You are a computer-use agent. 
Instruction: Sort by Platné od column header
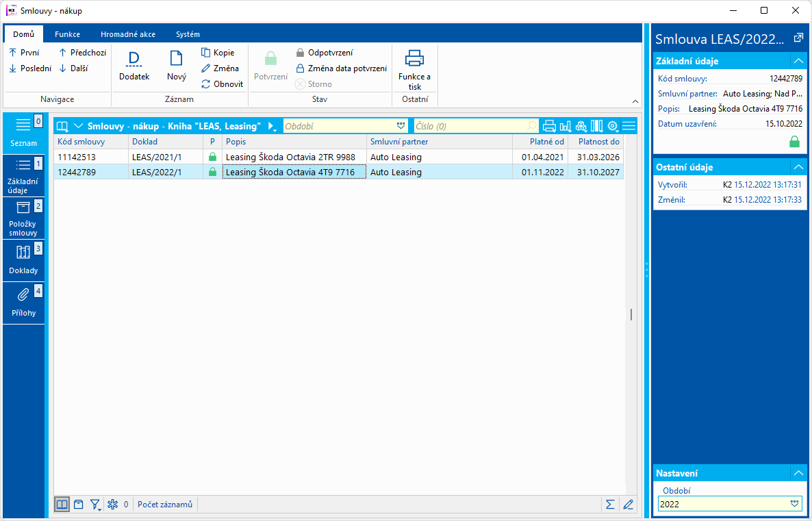coord(540,142)
